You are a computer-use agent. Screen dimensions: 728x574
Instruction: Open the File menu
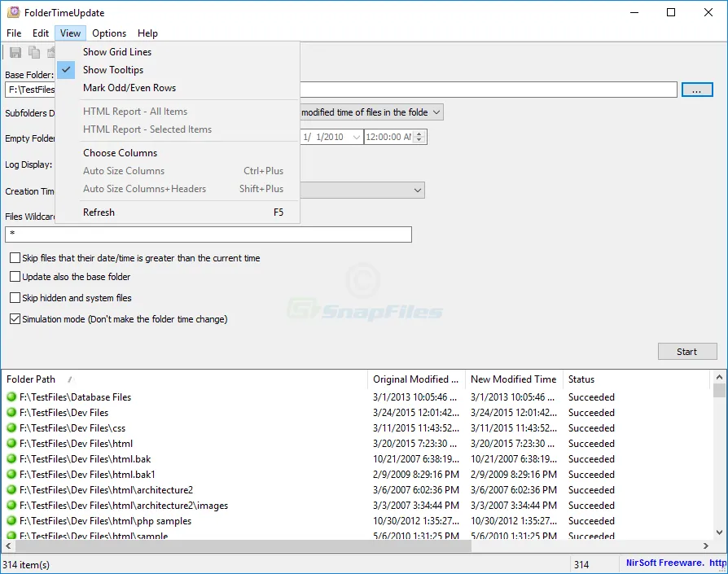coord(14,33)
